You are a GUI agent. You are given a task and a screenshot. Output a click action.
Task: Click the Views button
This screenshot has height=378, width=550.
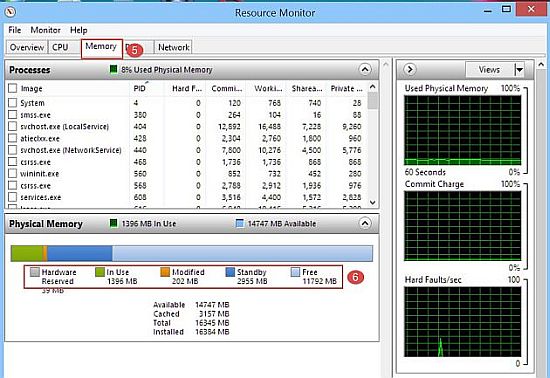pos(490,70)
